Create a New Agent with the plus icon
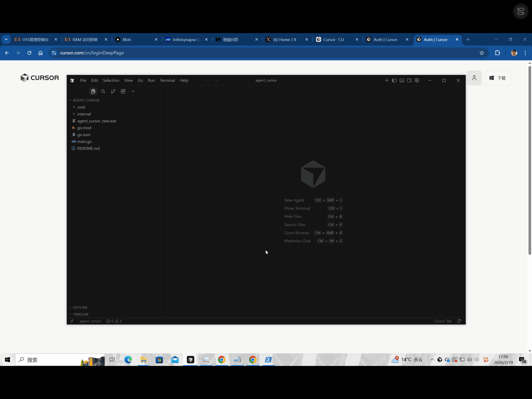 point(387,80)
